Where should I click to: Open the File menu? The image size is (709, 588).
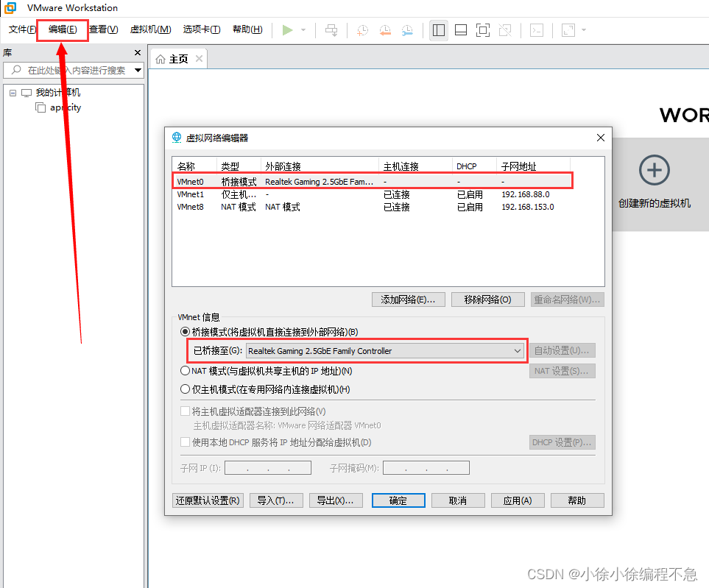pyautogui.click(x=21, y=29)
